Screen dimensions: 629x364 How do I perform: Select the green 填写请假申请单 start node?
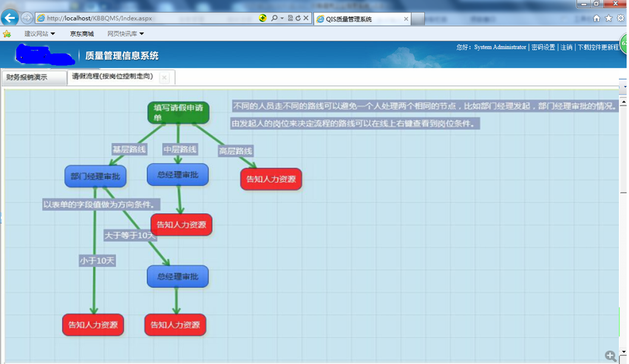tap(178, 112)
